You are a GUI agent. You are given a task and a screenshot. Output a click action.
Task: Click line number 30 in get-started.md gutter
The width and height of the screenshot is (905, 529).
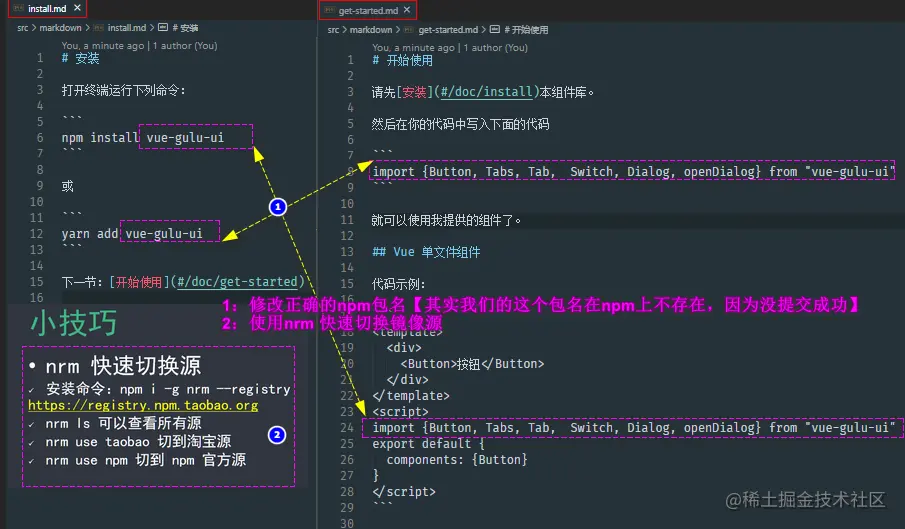pyautogui.click(x=347, y=524)
